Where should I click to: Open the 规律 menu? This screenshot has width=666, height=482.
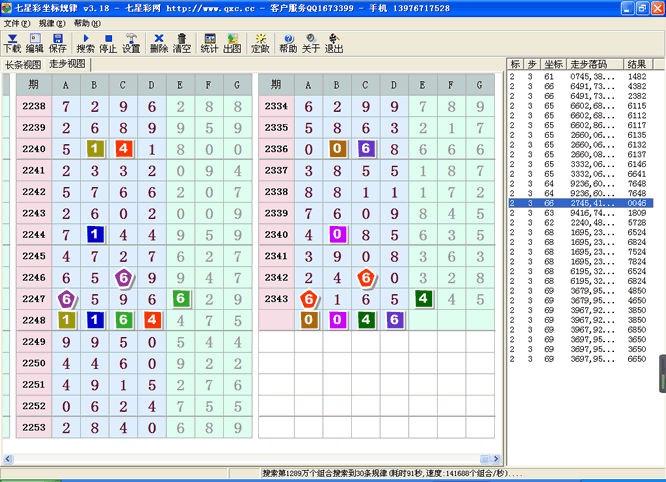[52, 23]
